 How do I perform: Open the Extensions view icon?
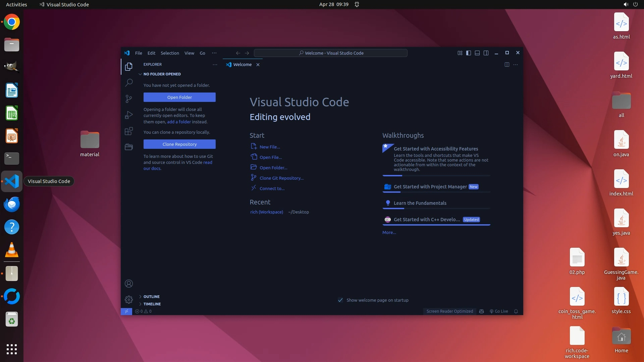[x=129, y=131]
